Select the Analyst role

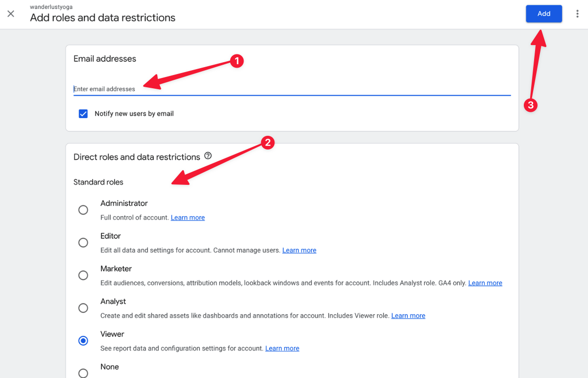tap(83, 308)
